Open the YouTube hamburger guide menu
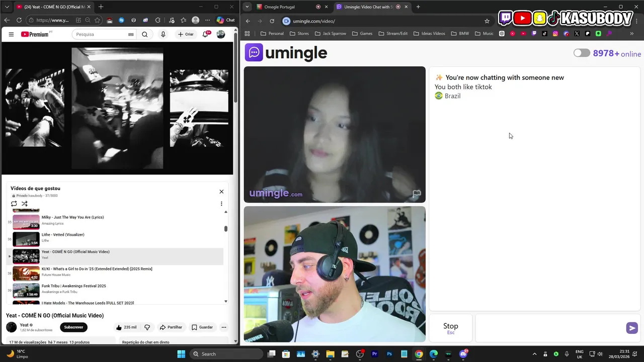The width and height of the screenshot is (644, 362). [11, 34]
